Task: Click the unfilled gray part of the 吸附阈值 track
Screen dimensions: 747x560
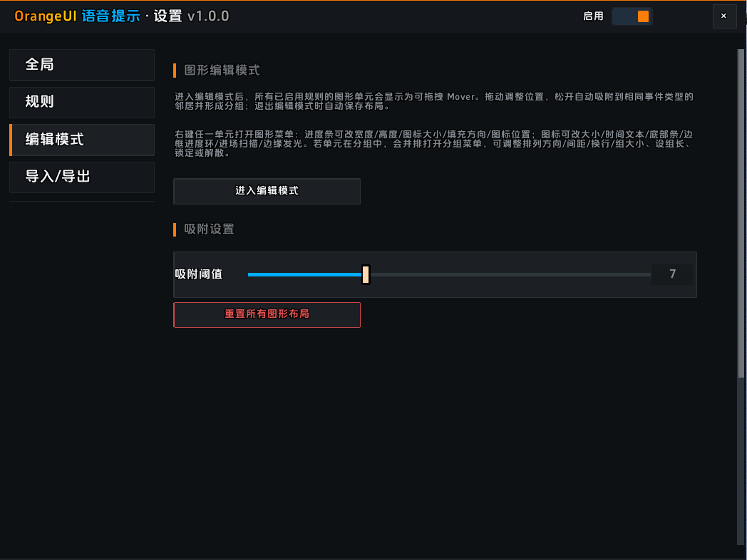Action: 510,275
